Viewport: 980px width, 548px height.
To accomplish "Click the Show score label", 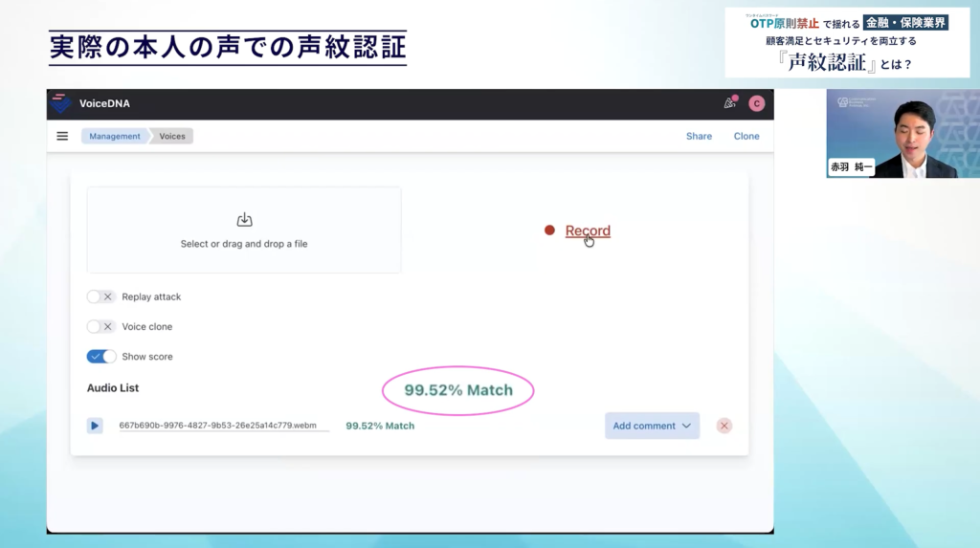I will [x=146, y=356].
